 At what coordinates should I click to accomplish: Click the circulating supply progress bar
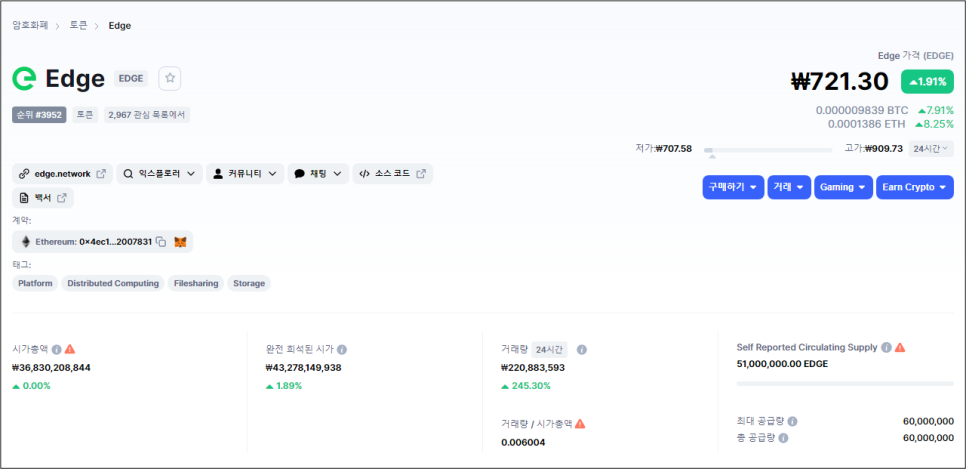coord(845,383)
